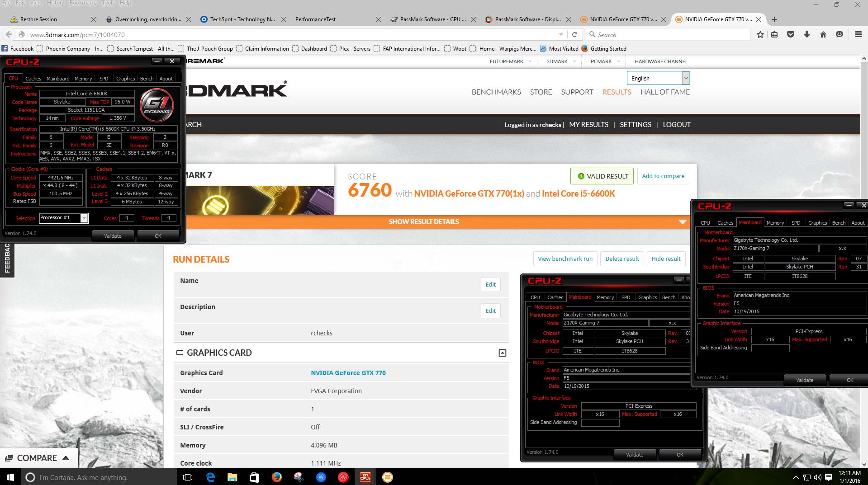This screenshot has width=868, height=485.
Task: Close the PerformanceTest browser tab
Action: 378,19
